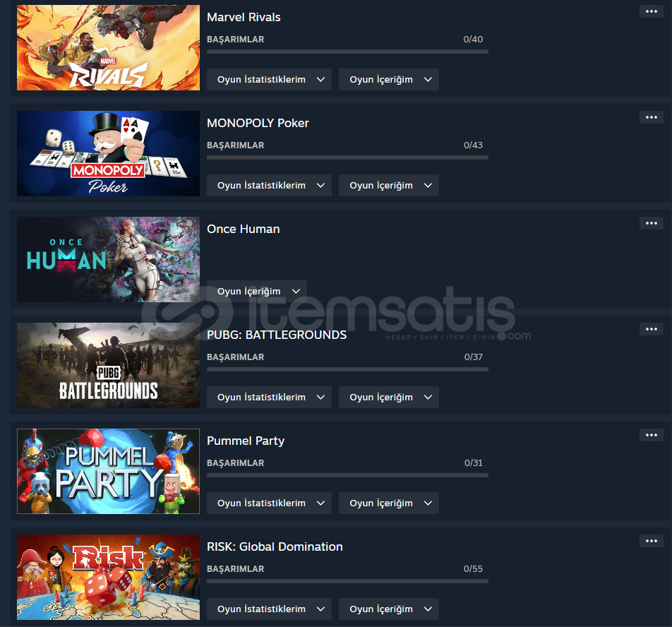The height and width of the screenshot is (627, 672).
Task: Expand Oyun İstatistiklerim for MONOPOLY Poker
Action: coord(269,185)
